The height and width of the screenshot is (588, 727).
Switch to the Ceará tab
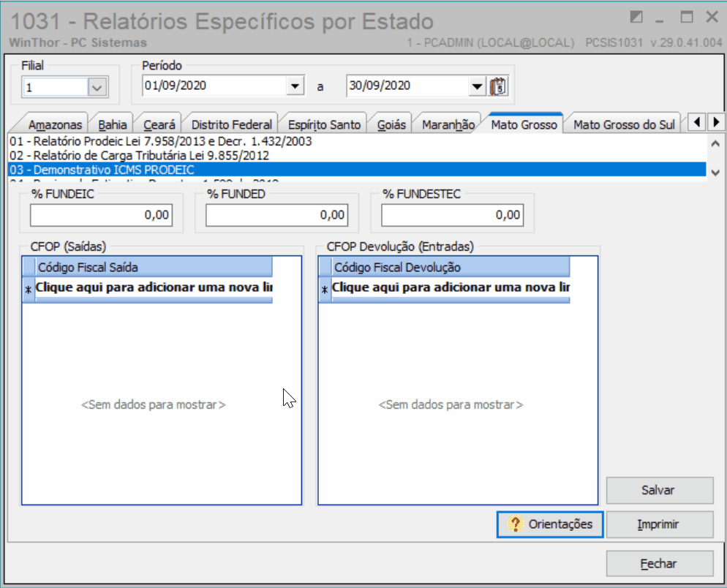[x=159, y=125]
